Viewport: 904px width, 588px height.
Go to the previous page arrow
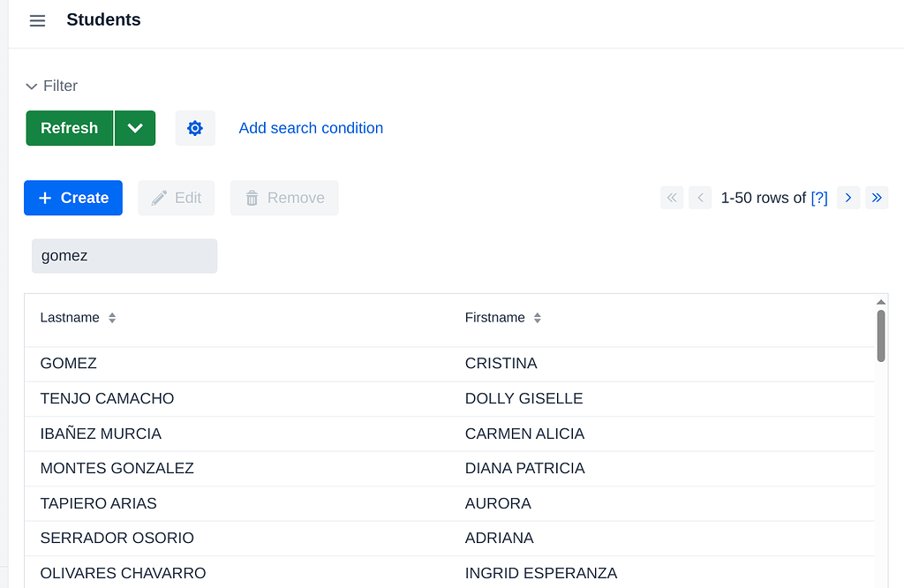(700, 198)
